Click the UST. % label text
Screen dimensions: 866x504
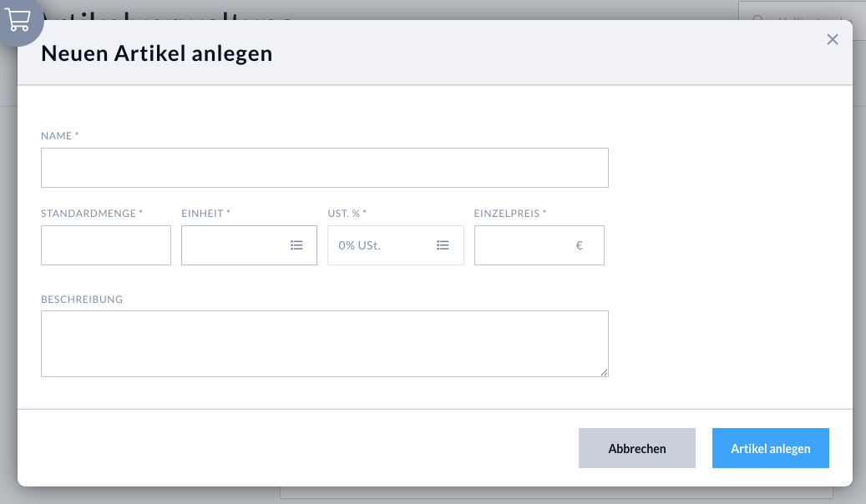pos(343,214)
